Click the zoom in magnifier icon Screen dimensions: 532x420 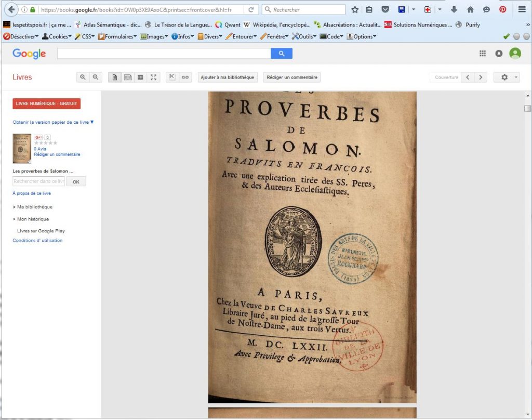coord(83,77)
